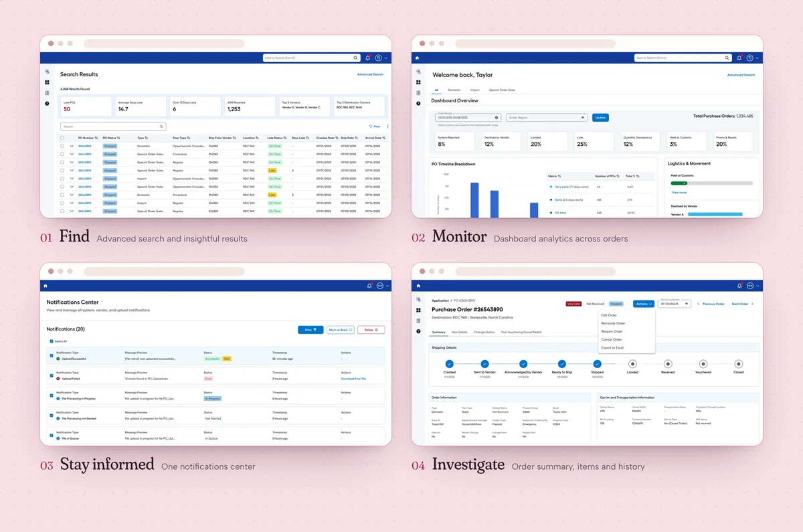This screenshot has height=532, width=803.
Task: Switch to the Special Order Sales tab
Action: 502,90
